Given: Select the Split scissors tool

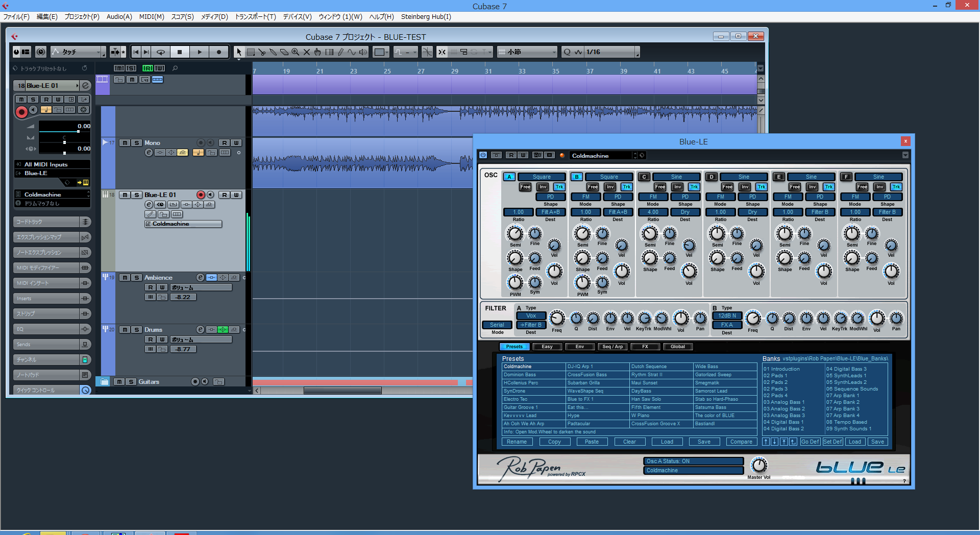Looking at the screenshot, I should [x=262, y=52].
